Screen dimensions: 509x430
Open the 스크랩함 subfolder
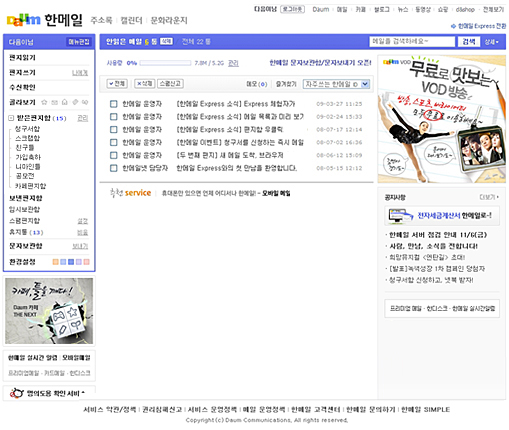[27, 138]
